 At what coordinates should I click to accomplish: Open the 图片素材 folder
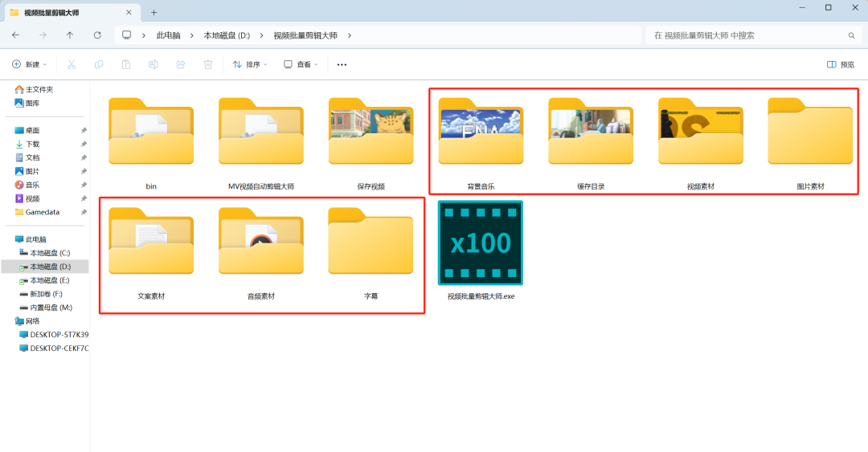click(810, 132)
